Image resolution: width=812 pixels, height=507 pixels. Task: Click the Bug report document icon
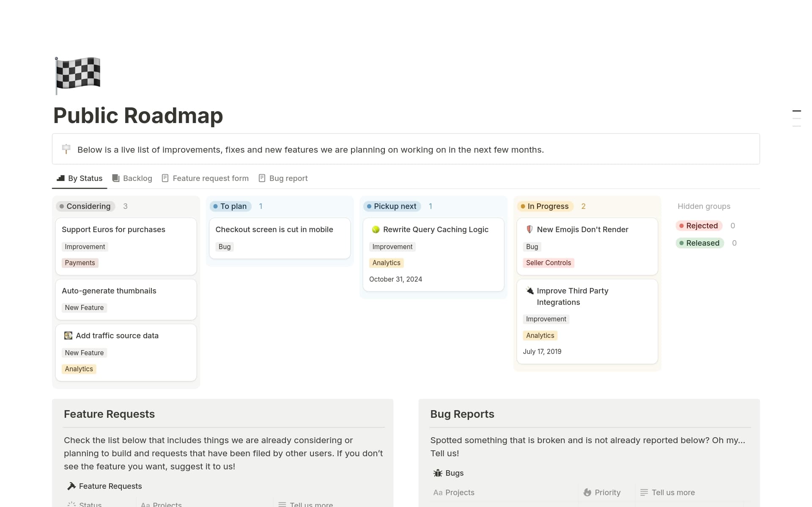point(262,178)
